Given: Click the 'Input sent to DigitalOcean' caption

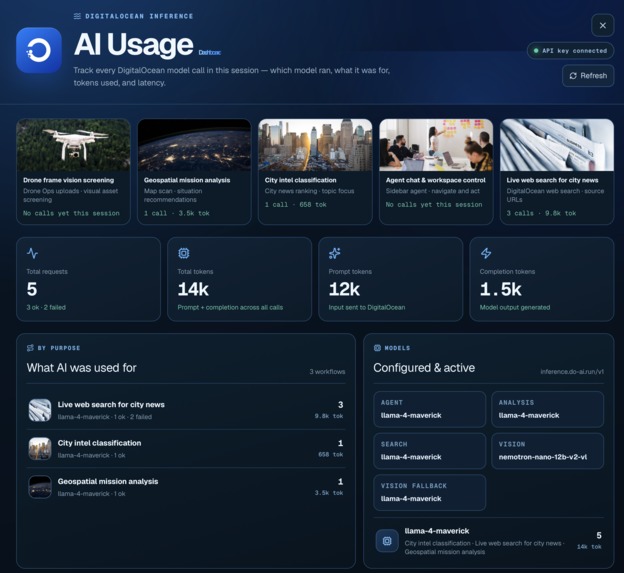Looking at the screenshot, I should coord(367,307).
